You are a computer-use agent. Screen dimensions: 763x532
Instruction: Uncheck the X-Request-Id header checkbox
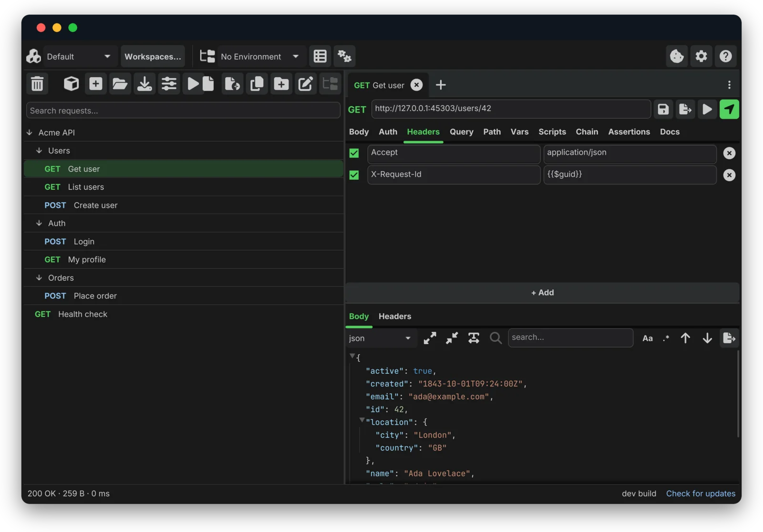(x=354, y=175)
